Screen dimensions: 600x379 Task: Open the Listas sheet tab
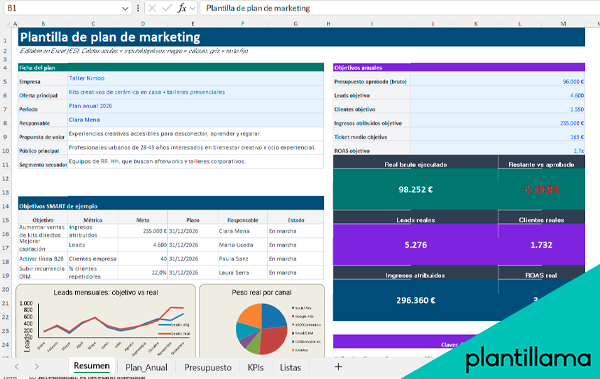tap(290, 367)
